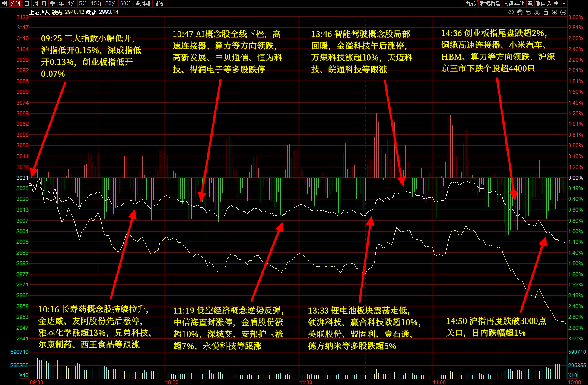Open the 多周期 multi-period view
This screenshot has width=588, height=385.
142,3
